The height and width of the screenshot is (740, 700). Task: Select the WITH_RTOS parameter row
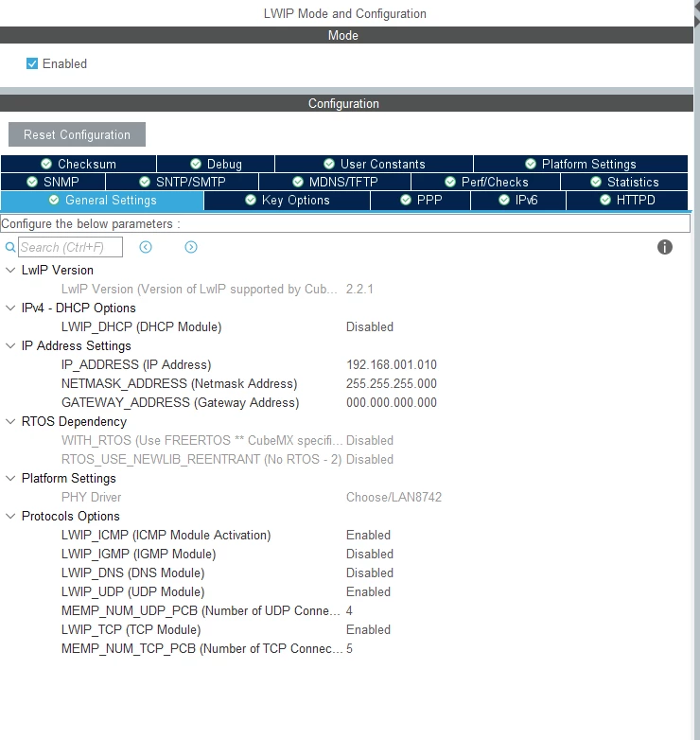tap(201, 440)
